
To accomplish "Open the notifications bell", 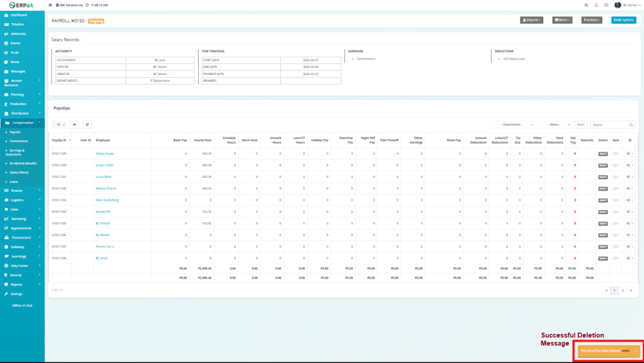I will click(x=596, y=5).
